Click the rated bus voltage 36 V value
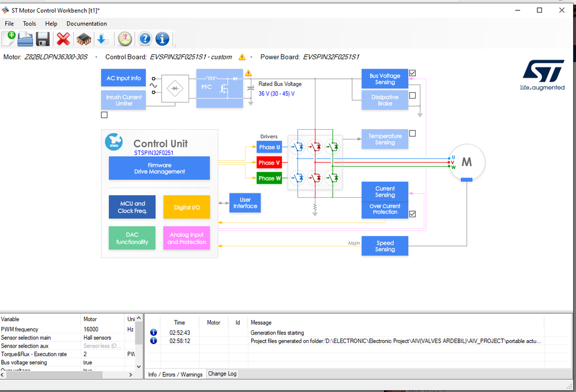Viewport: 576px width, 392px height. pyautogui.click(x=276, y=93)
